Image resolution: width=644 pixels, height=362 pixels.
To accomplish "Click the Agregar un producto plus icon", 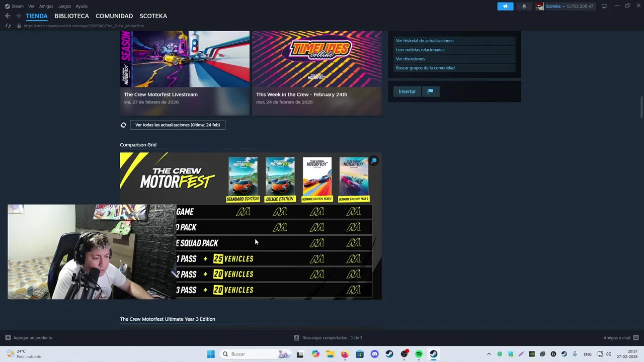I will click(x=8, y=338).
